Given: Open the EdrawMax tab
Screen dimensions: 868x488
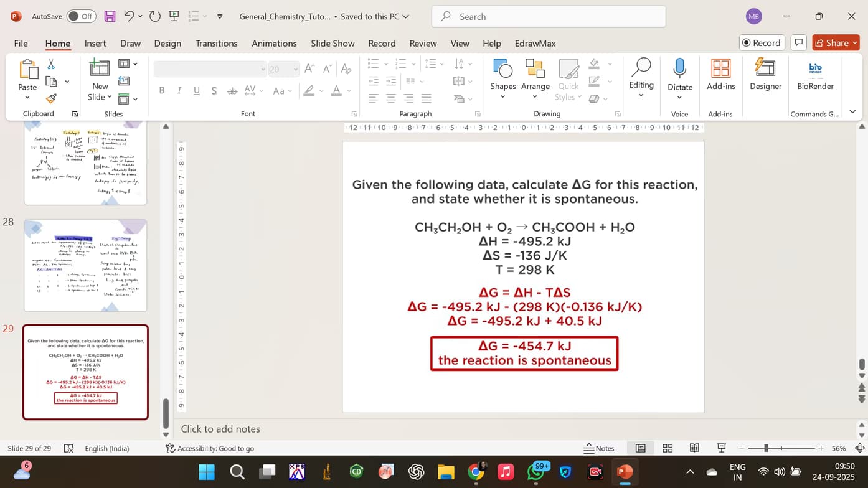Looking at the screenshot, I should click(534, 43).
